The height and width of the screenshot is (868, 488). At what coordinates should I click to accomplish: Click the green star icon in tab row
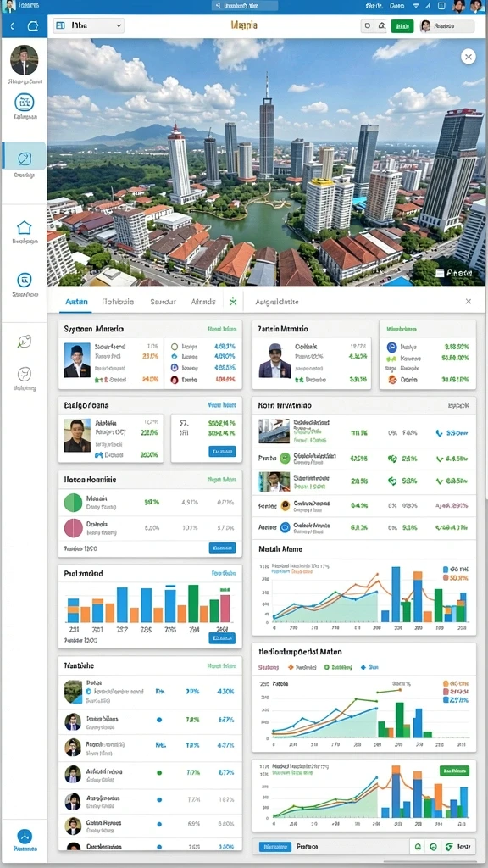click(233, 302)
